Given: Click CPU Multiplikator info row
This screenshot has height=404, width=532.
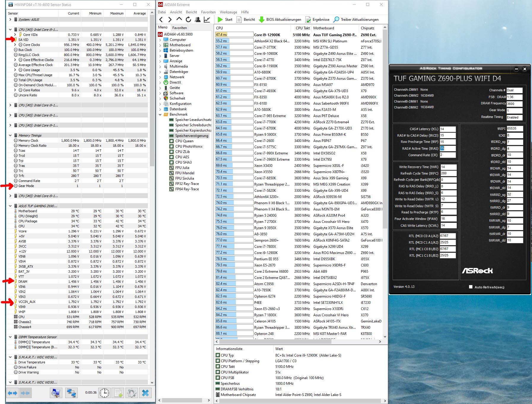Looking at the screenshot, I should point(300,372).
